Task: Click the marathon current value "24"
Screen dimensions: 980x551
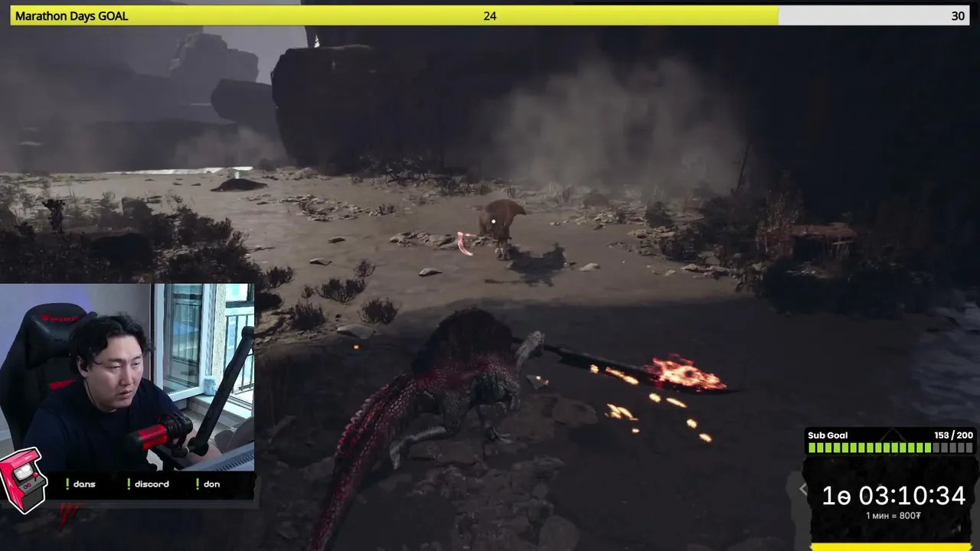Action: (x=490, y=16)
